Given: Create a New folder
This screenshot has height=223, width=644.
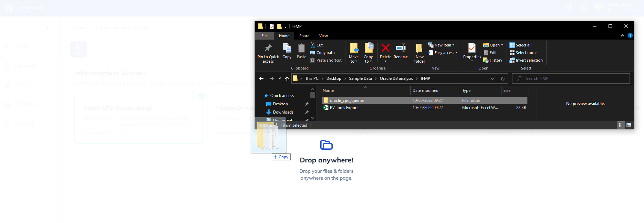Looking at the screenshot, I should (x=419, y=53).
